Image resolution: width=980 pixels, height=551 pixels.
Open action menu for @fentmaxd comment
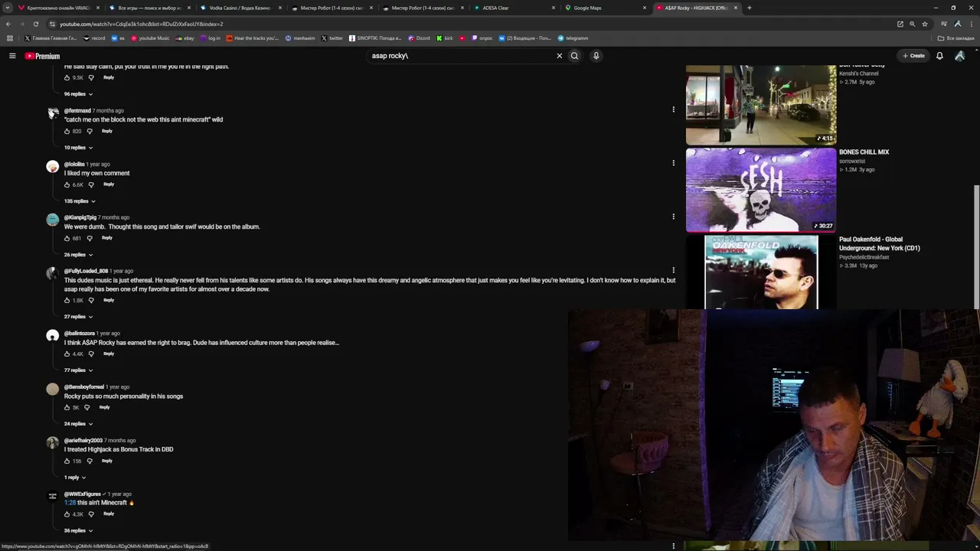[x=674, y=109]
